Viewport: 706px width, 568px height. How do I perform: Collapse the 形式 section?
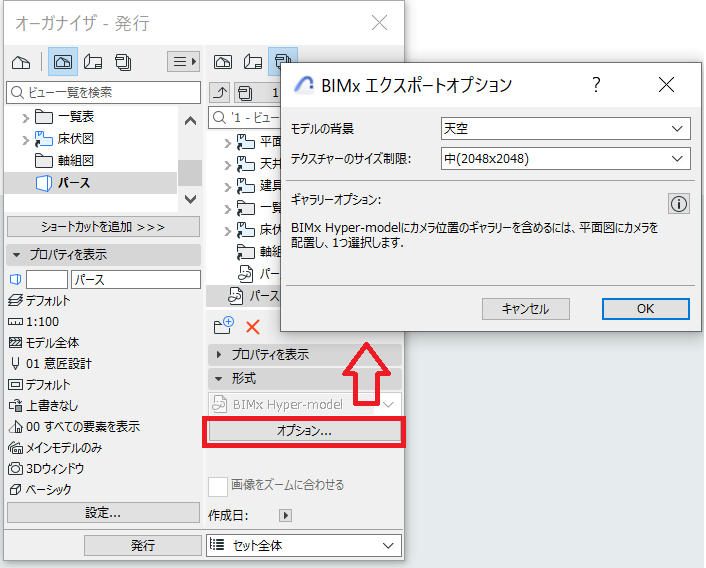(x=219, y=379)
